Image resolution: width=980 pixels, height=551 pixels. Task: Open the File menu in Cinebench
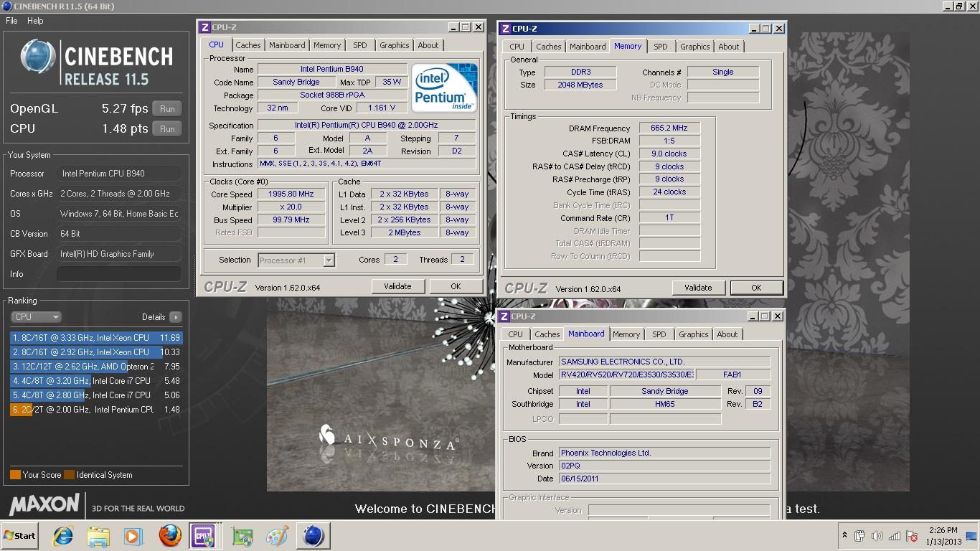click(x=11, y=21)
